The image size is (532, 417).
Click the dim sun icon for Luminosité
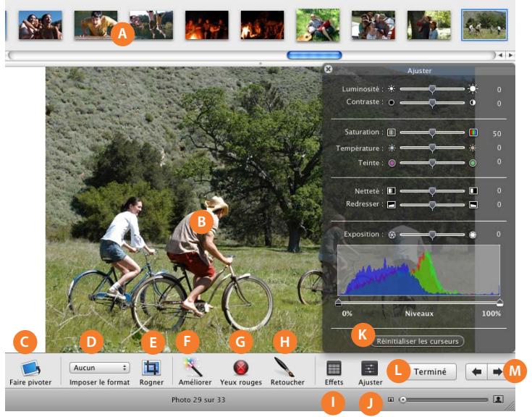[392, 89]
